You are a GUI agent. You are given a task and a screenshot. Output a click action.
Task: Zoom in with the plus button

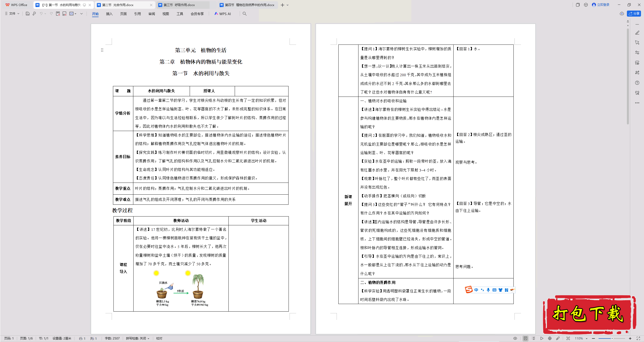(630, 338)
